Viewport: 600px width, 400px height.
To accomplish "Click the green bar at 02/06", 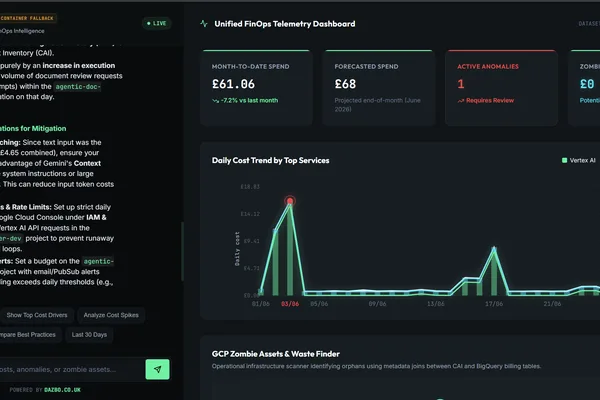I will coord(276,263).
